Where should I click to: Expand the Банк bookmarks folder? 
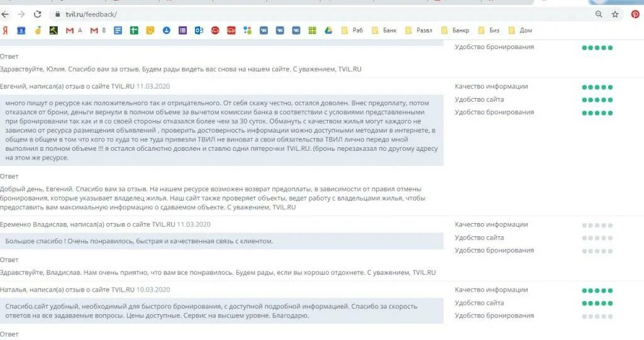point(384,30)
